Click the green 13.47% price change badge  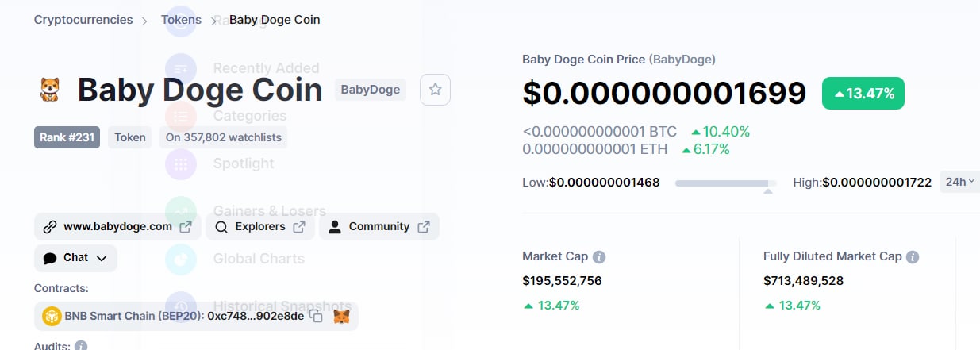coord(863,93)
